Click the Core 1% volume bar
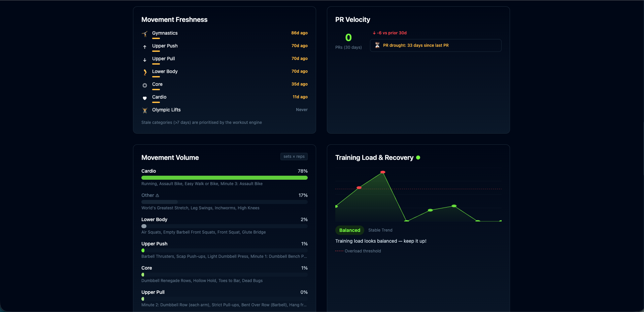The width and height of the screenshot is (644, 312). [x=225, y=275]
